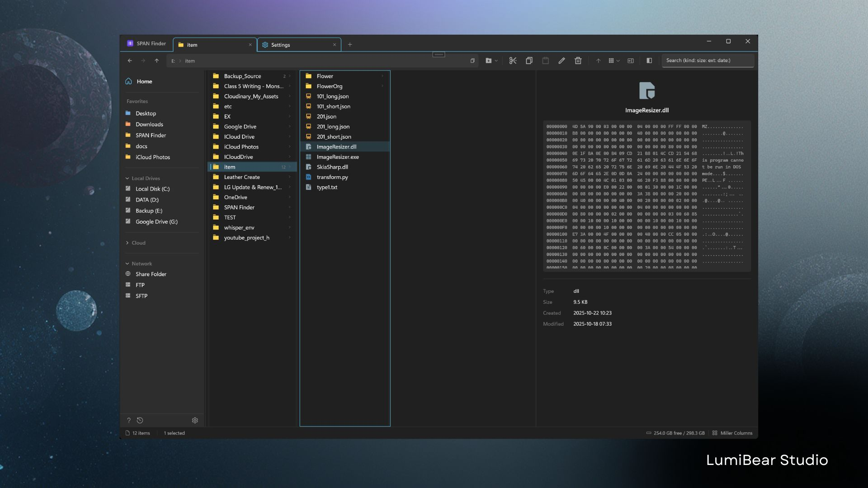Click the search input field
Viewport: 868px width, 488px height.
(x=708, y=61)
